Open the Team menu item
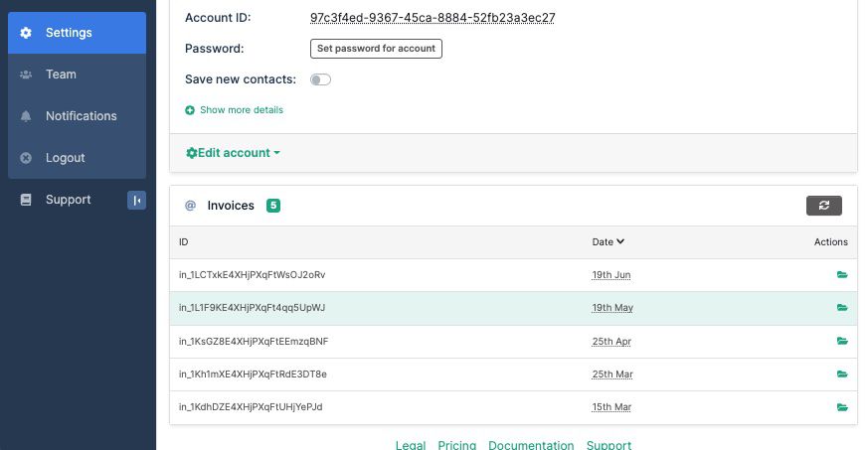Viewport: 868px width, 450px height. [x=61, y=75]
